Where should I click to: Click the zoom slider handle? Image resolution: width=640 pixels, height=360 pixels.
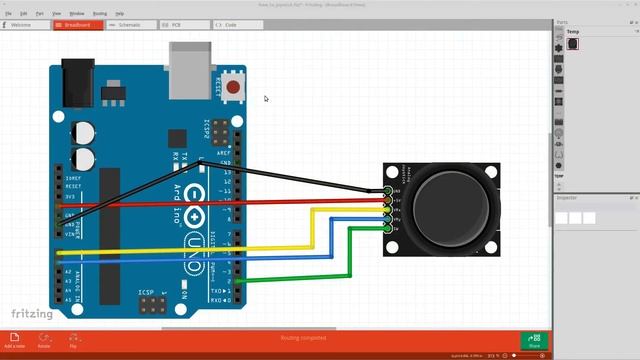click(514, 356)
